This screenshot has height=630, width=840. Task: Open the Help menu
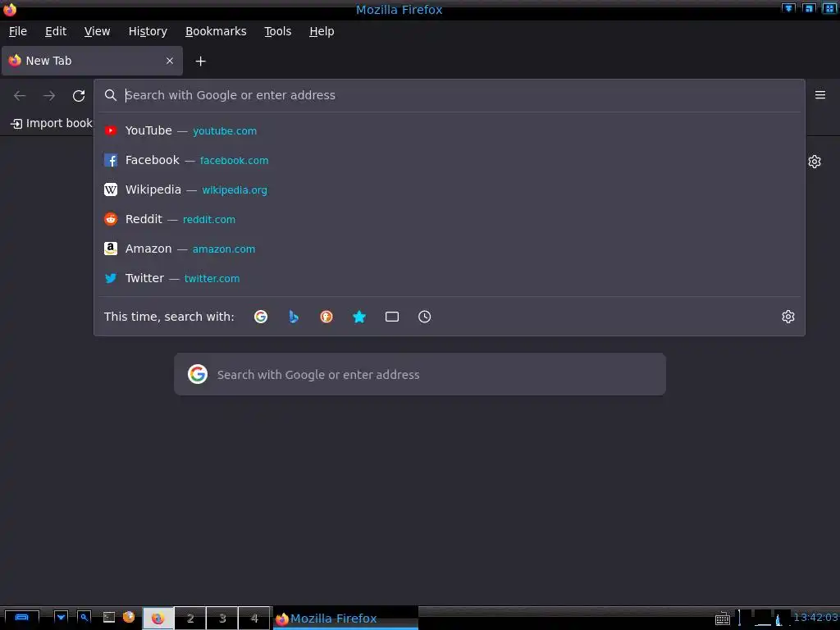click(x=322, y=32)
